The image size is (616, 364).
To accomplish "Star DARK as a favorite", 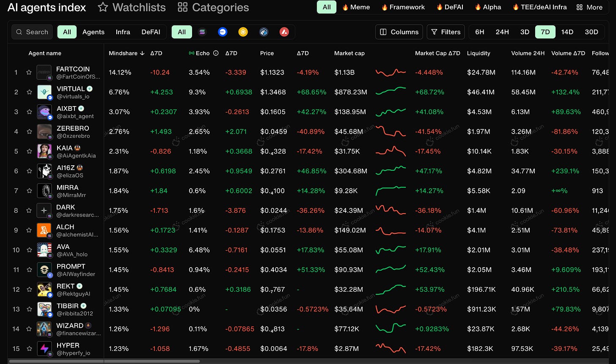I will click(29, 211).
